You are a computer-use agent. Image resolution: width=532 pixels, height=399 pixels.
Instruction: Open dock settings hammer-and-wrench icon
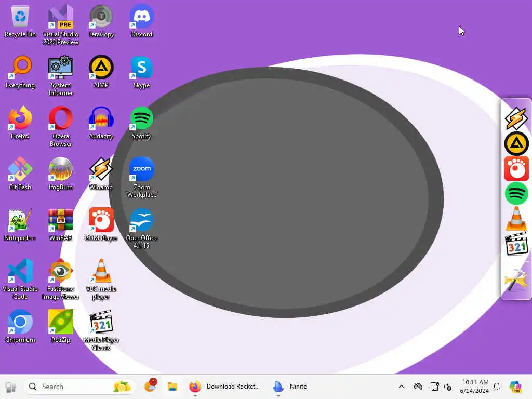pos(516,280)
